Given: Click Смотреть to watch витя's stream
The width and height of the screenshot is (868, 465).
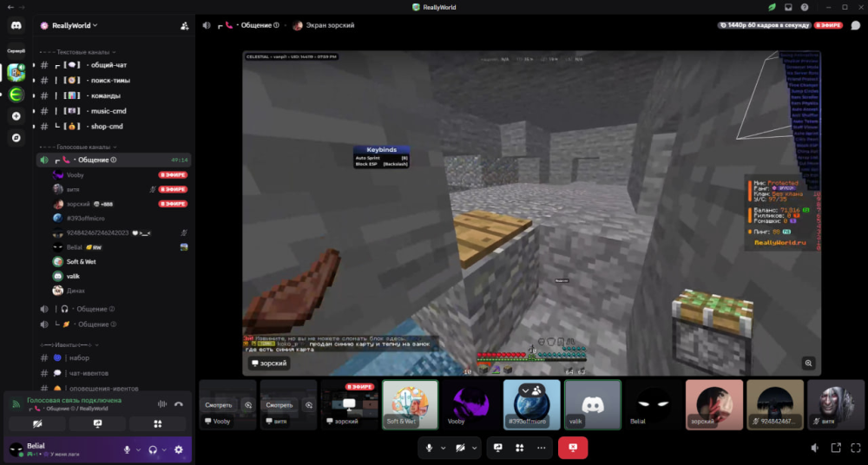Looking at the screenshot, I should coord(279,405).
